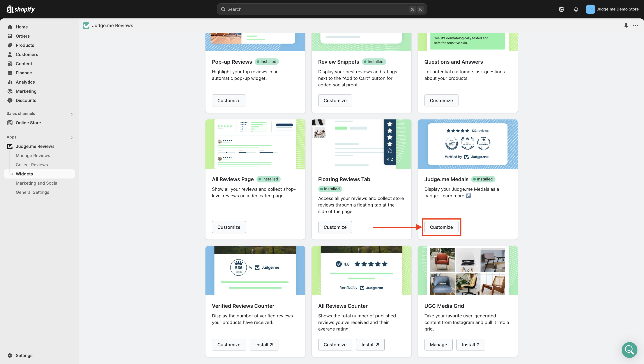644x364 pixels.
Task: Pin the Judge.me Reviews app
Action: point(626,26)
